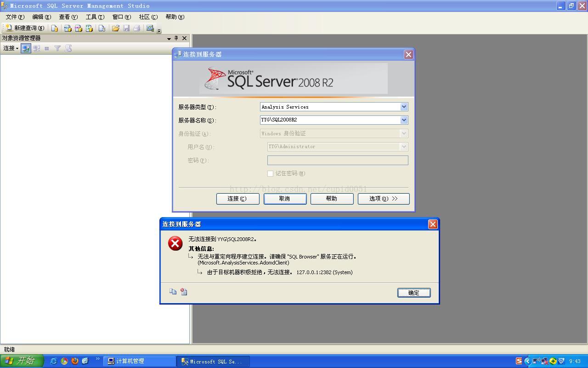Click the text (Microsoft.AnalysisServices.AdomdClient)
Viewport: 588px width, 368px height.
[x=243, y=263]
